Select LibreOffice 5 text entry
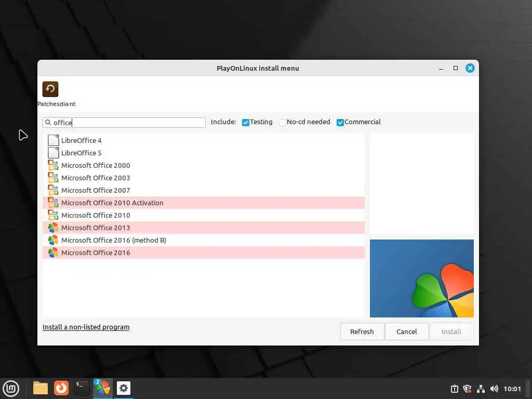This screenshot has width=532, height=399. point(82,153)
